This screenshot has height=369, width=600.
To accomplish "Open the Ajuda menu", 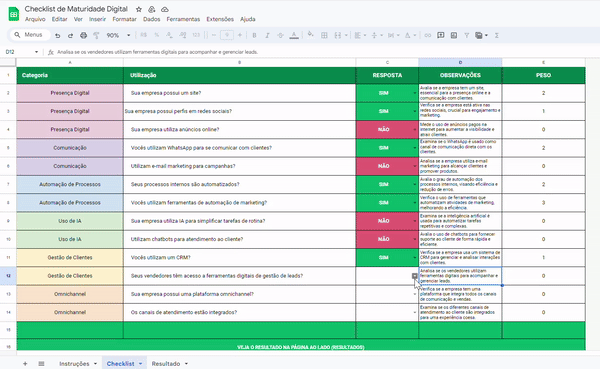I will pos(248,19).
